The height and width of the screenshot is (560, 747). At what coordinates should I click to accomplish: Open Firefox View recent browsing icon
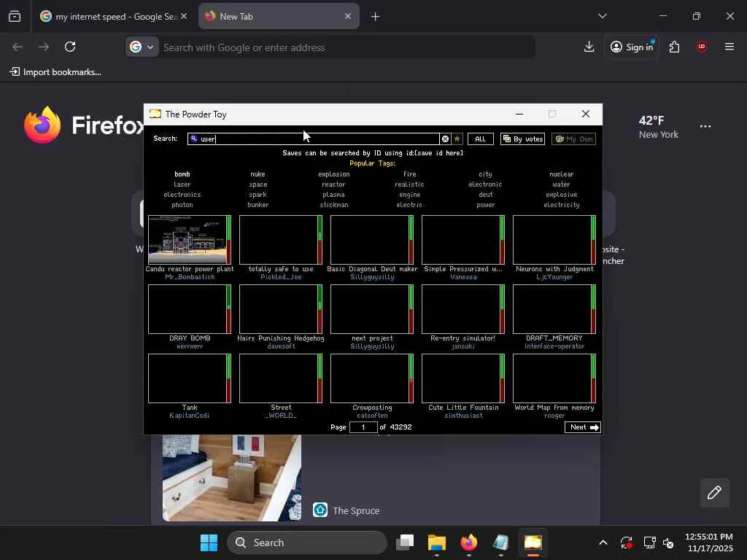tap(15, 17)
